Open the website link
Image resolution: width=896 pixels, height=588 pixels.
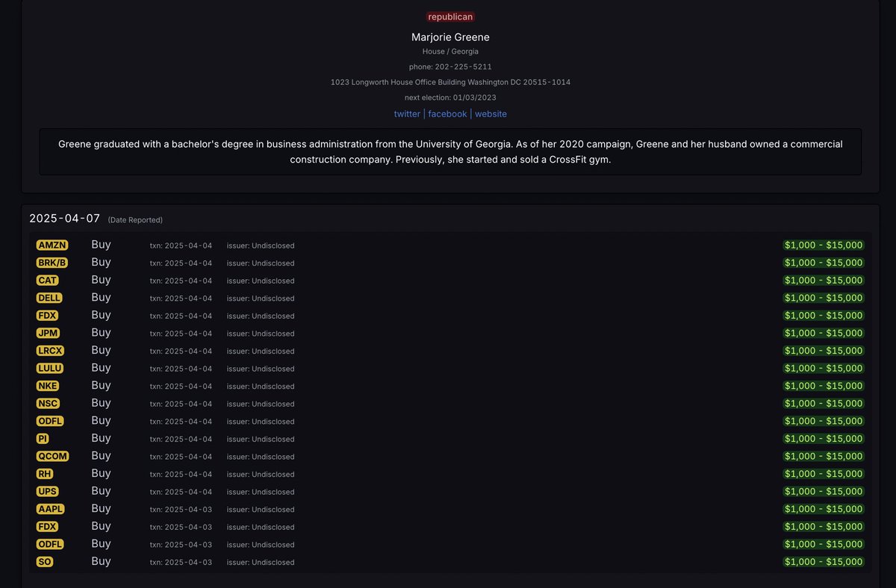(491, 114)
